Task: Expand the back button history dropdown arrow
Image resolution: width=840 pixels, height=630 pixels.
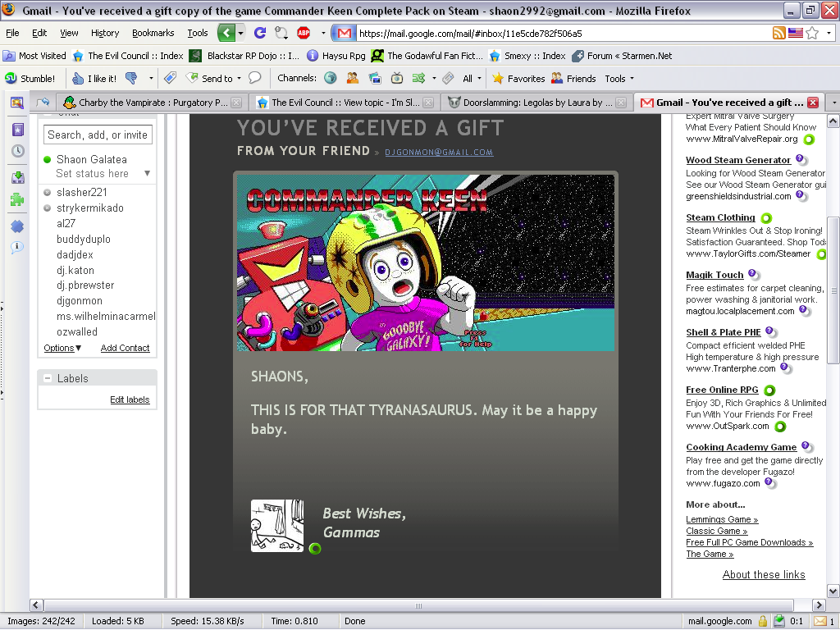Action: click(x=240, y=33)
